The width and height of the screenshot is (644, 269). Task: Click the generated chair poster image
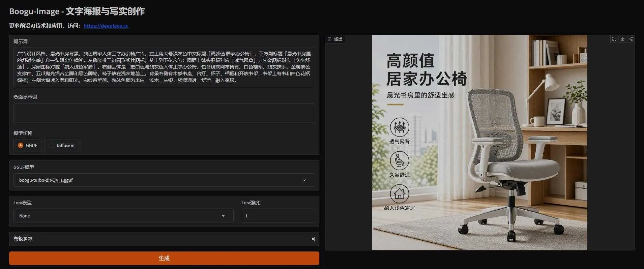[x=479, y=142]
